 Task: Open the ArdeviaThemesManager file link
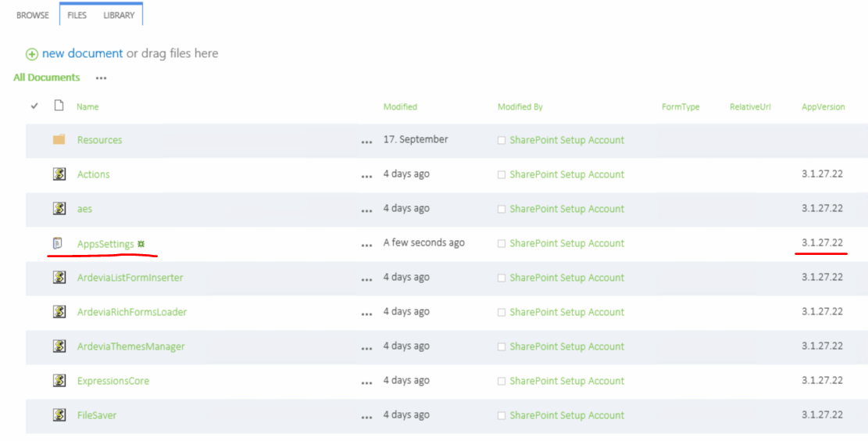[x=130, y=346]
